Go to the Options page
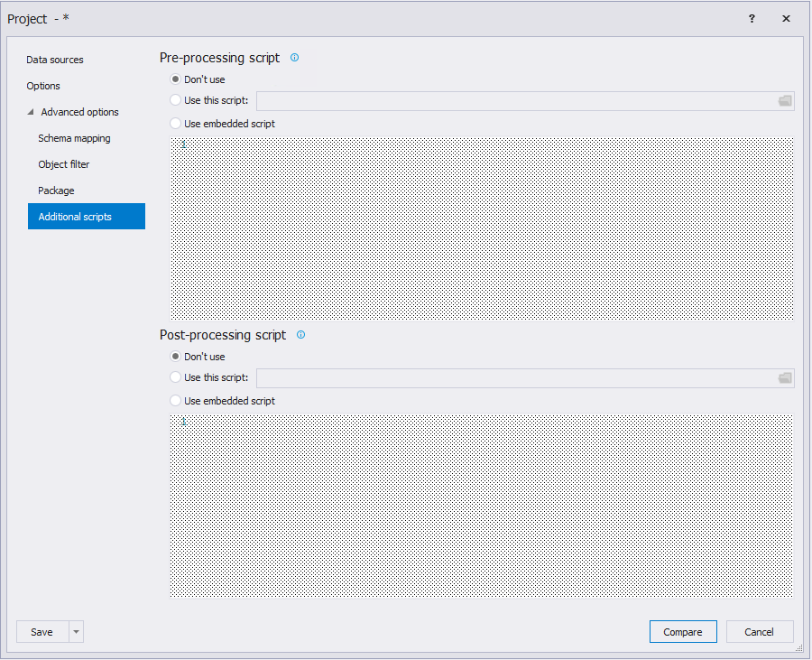This screenshot has height=660, width=812. 43,86
